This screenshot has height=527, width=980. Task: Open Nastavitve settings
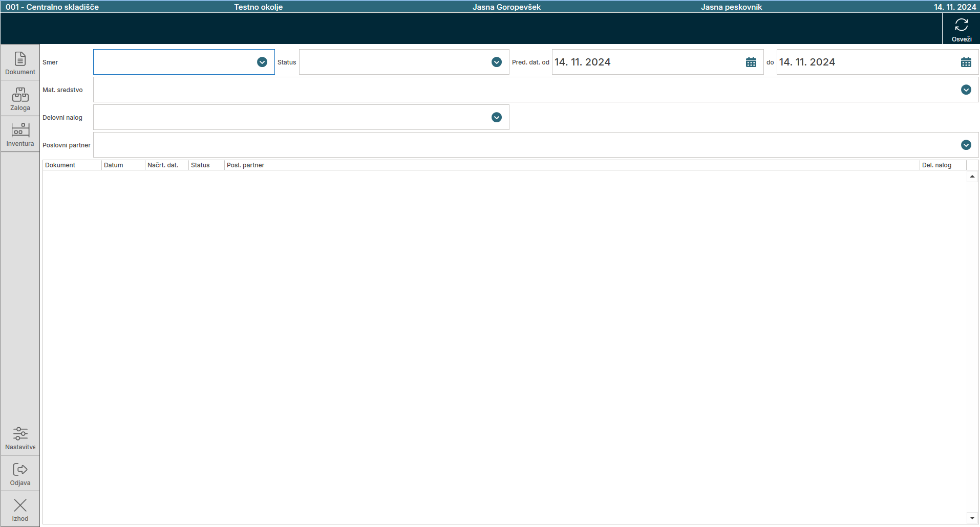pyautogui.click(x=20, y=438)
